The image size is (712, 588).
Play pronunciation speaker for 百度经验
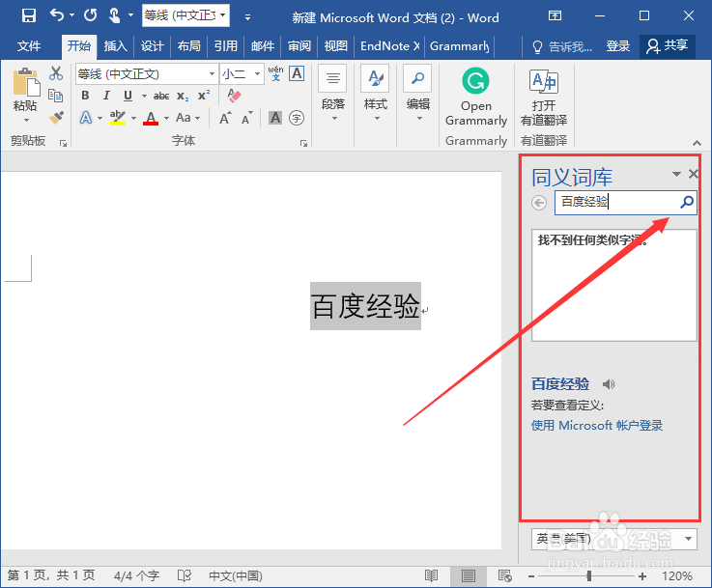click(609, 384)
